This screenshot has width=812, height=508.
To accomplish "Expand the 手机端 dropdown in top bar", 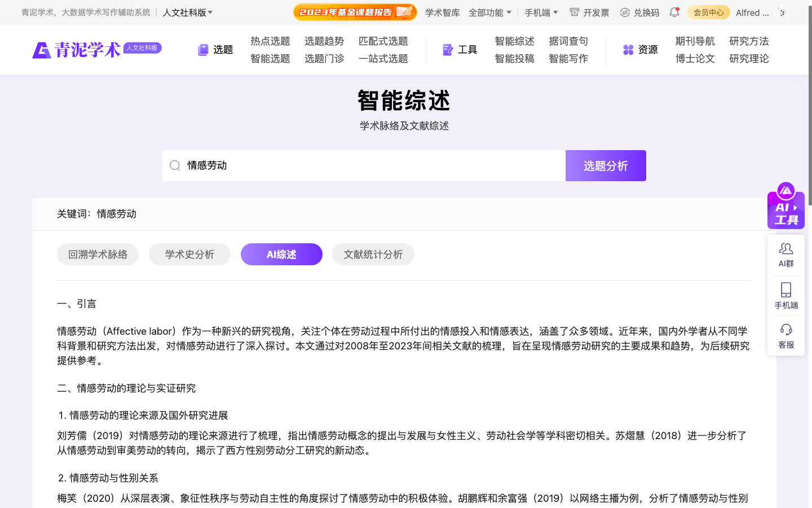I will 540,12.
